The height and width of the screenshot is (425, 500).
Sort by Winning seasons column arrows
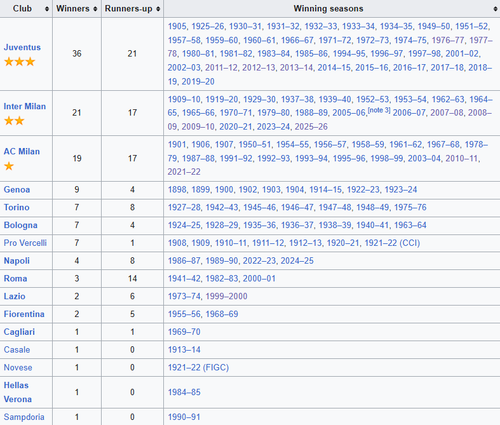tap(495, 9)
